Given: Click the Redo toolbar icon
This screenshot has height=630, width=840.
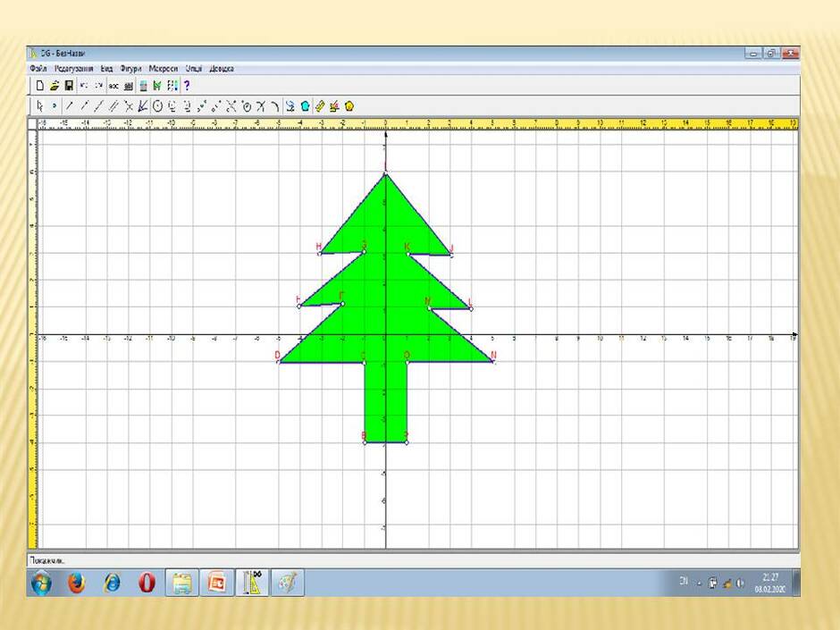Looking at the screenshot, I should click(x=99, y=85).
